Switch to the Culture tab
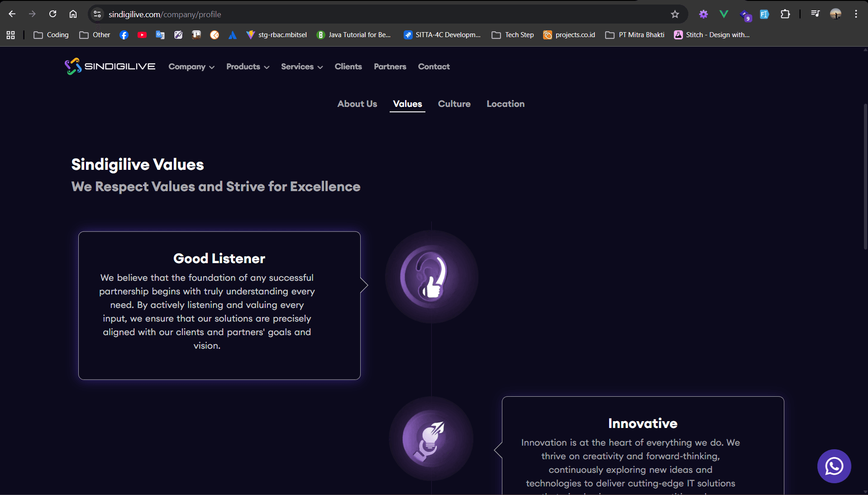 click(x=454, y=104)
